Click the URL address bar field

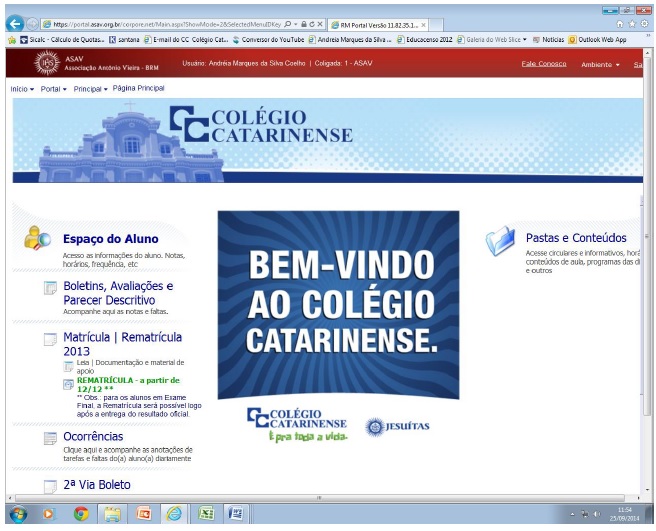coord(167,24)
